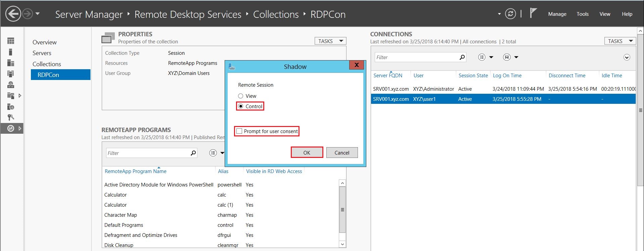This screenshot has height=251, width=644.
Task: Refresh Server Manager with the refresh icon
Action: click(x=510, y=14)
